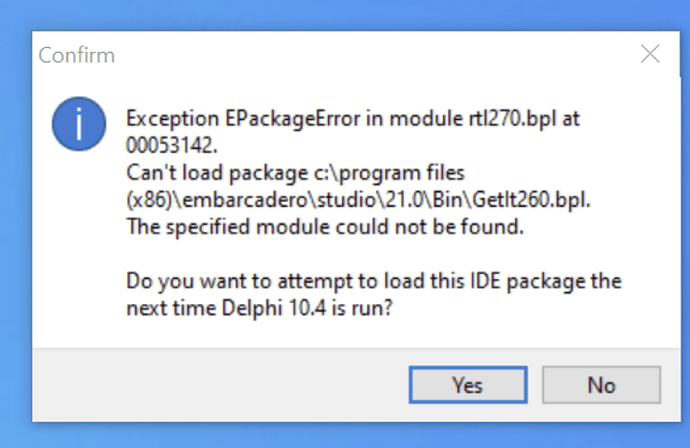This screenshot has height=448, width=690.
Task: Confirm loading the package with Yes
Action: point(468,385)
